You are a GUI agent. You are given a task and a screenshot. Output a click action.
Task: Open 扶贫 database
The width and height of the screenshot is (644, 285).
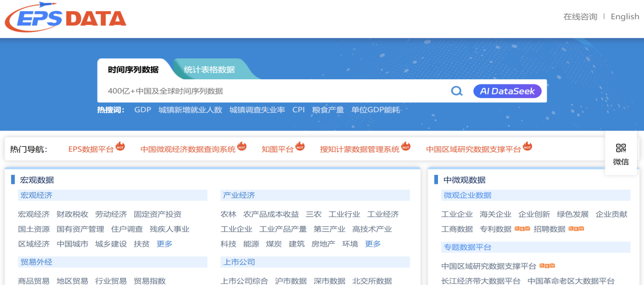[x=142, y=244]
